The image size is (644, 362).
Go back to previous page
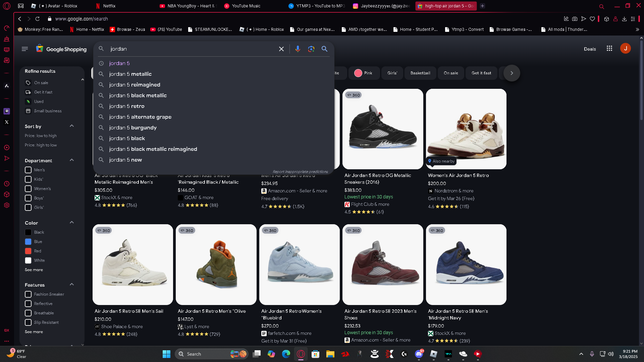pos(20,19)
